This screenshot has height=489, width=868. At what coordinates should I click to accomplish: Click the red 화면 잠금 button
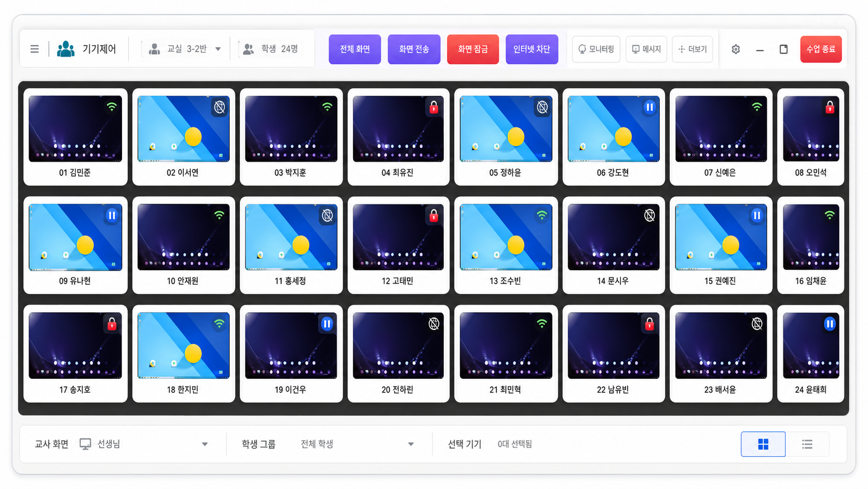(x=473, y=49)
